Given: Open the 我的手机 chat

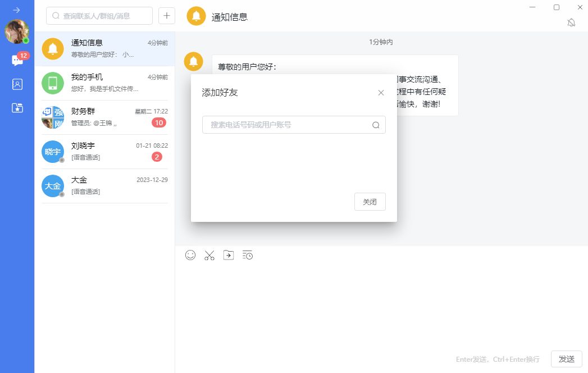Looking at the screenshot, I should click(x=104, y=83).
